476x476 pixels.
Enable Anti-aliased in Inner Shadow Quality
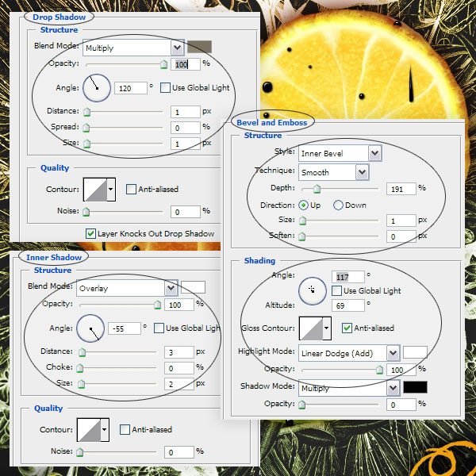click(x=125, y=429)
